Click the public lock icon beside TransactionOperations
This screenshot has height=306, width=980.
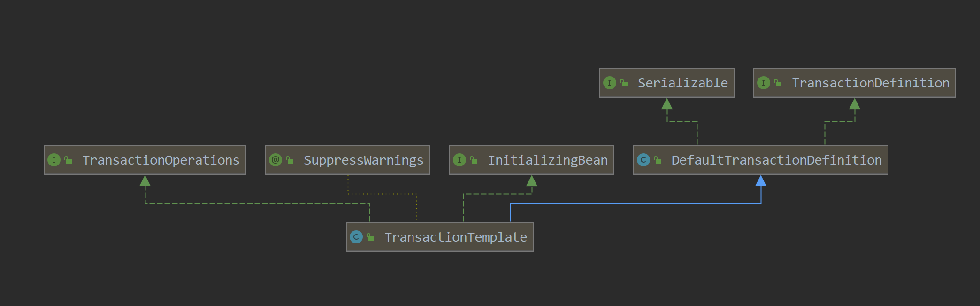click(x=69, y=160)
